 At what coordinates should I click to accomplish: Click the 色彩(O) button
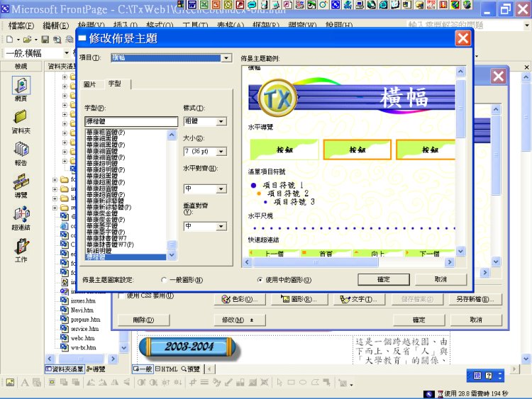point(240,299)
